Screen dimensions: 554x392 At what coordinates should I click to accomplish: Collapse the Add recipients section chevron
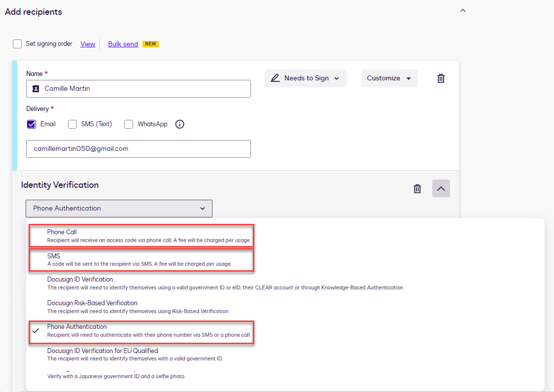[x=462, y=11]
